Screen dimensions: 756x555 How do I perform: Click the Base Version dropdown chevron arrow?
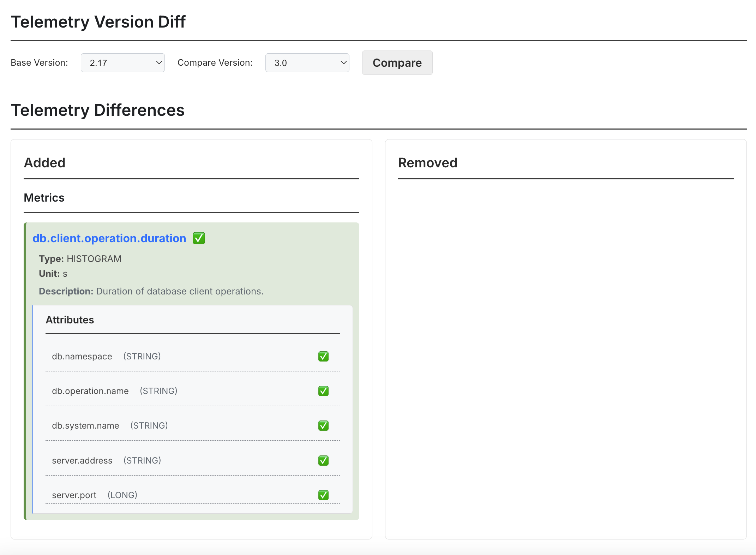tap(159, 63)
